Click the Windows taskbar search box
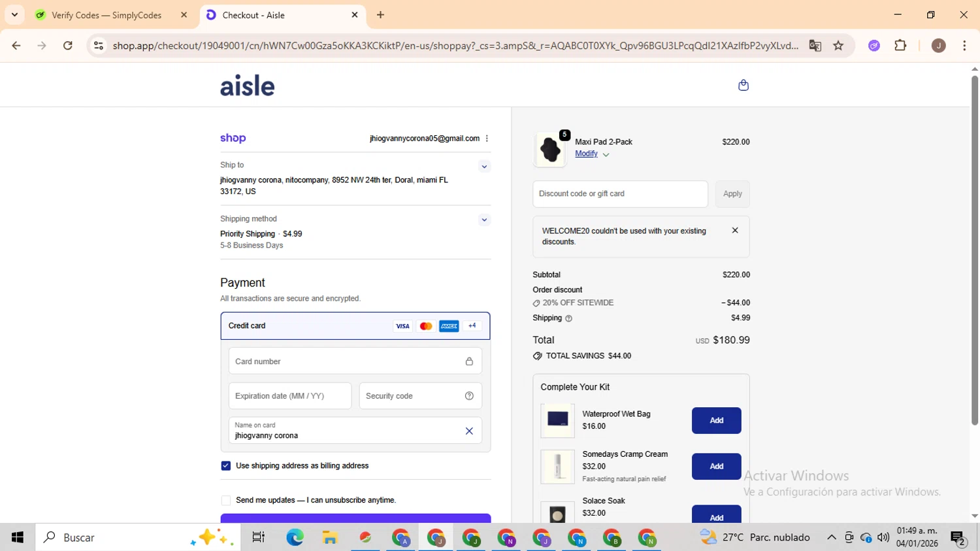The image size is (980, 551). coord(138,537)
